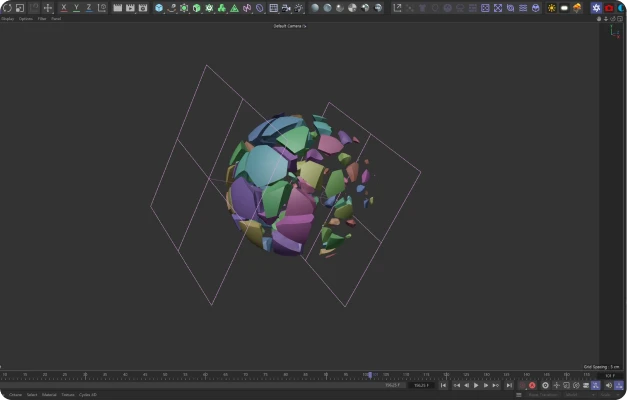Click yellow sun light icon
The image size is (627, 400).
click(x=551, y=8)
